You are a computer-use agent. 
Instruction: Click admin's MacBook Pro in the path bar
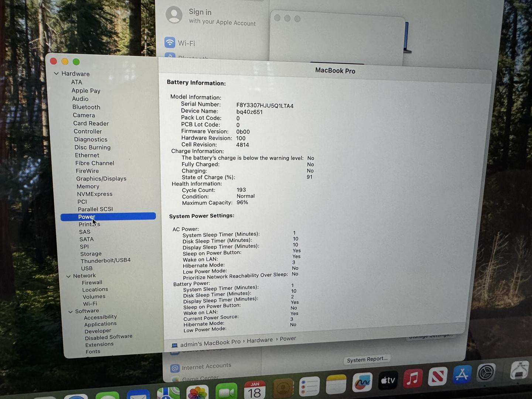(x=210, y=343)
